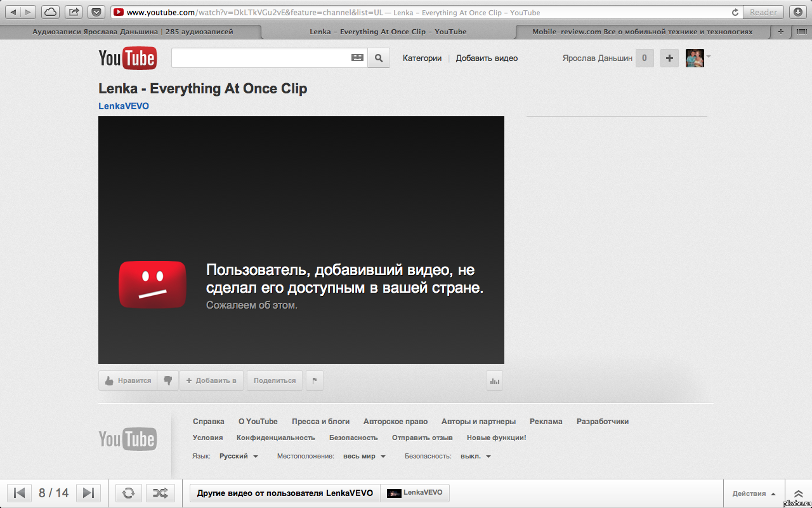
Task: Select the Lenka – Everything At Once Clip tab
Action: click(388, 31)
